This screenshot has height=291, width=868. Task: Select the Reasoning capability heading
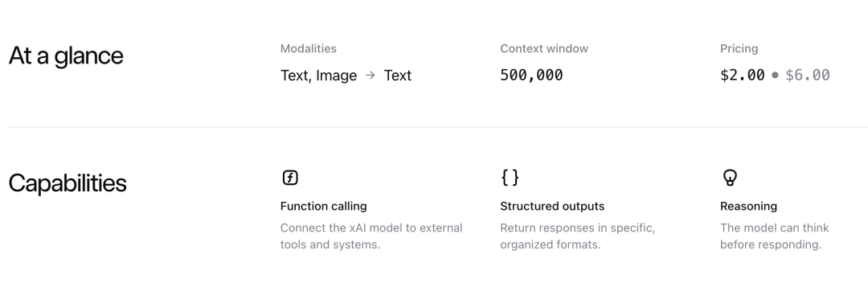748,206
